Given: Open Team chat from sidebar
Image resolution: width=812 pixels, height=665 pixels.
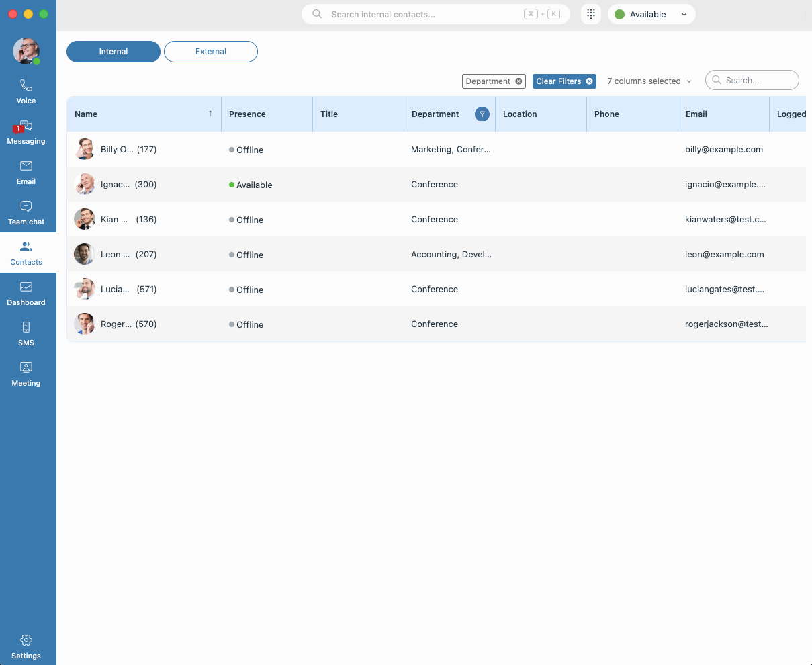Looking at the screenshot, I should click(x=26, y=212).
